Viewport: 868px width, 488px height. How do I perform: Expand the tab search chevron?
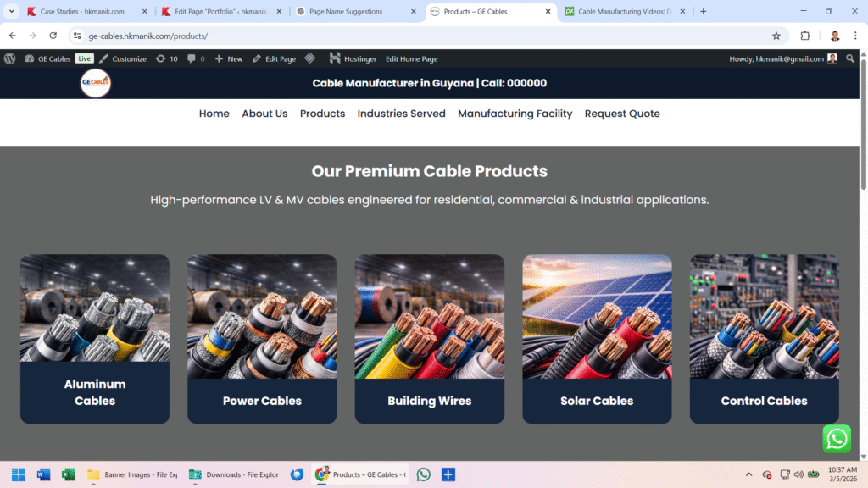pyautogui.click(x=12, y=11)
